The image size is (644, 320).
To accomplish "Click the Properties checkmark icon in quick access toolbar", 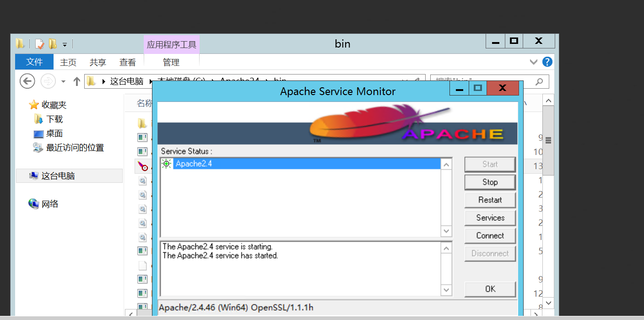I will (40, 44).
